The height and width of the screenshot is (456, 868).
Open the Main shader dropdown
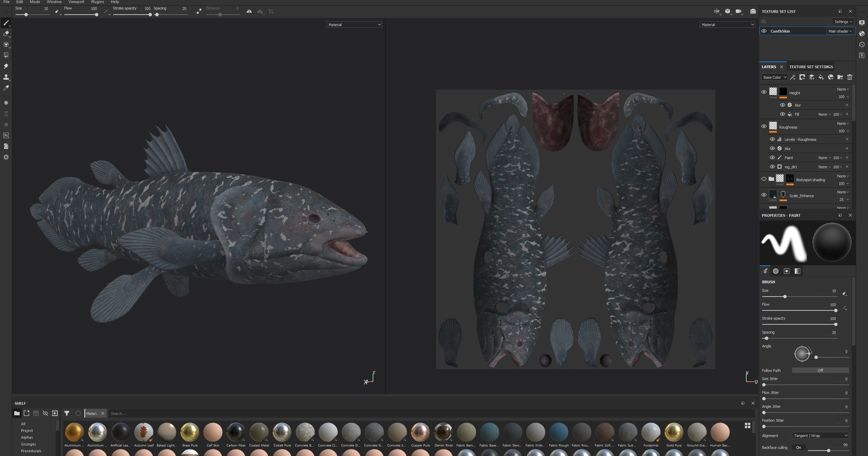pyautogui.click(x=840, y=31)
